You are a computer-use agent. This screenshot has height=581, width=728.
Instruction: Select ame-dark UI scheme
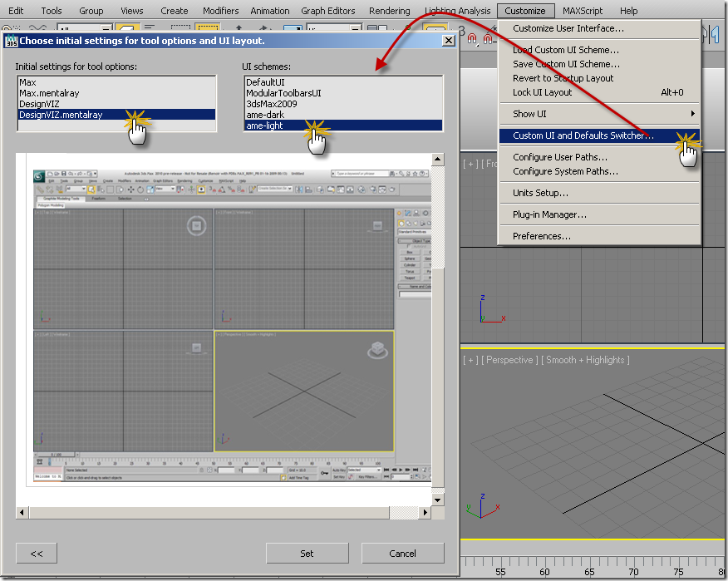tap(343, 115)
